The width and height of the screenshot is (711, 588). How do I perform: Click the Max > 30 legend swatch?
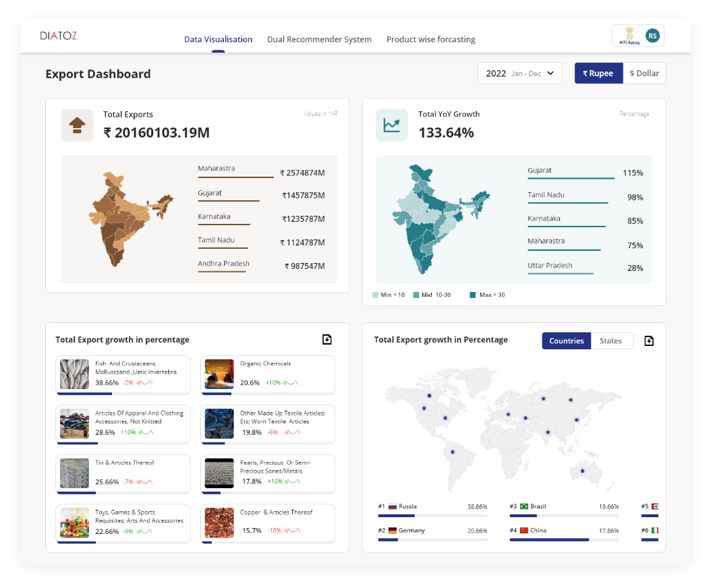473,295
